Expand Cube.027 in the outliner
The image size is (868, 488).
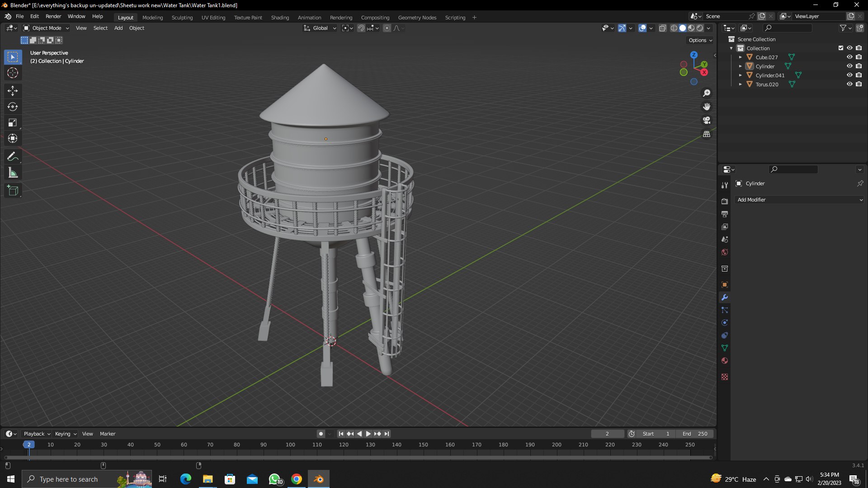pyautogui.click(x=741, y=57)
